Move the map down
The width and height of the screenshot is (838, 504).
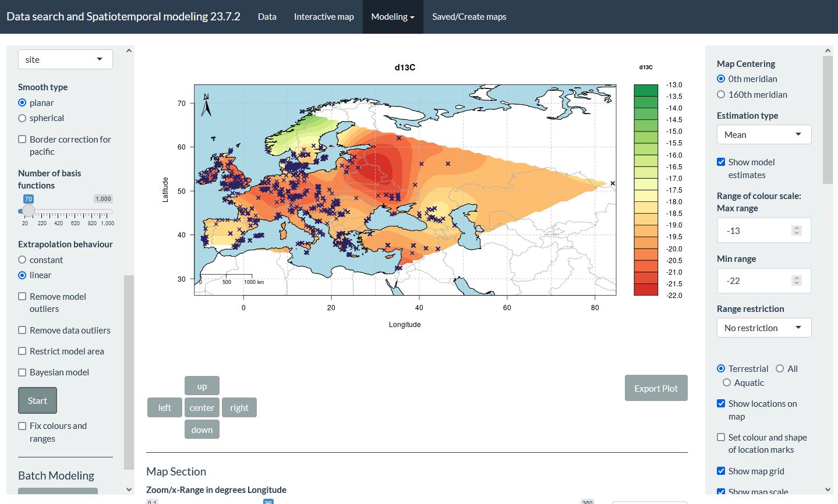(x=202, y=430)
